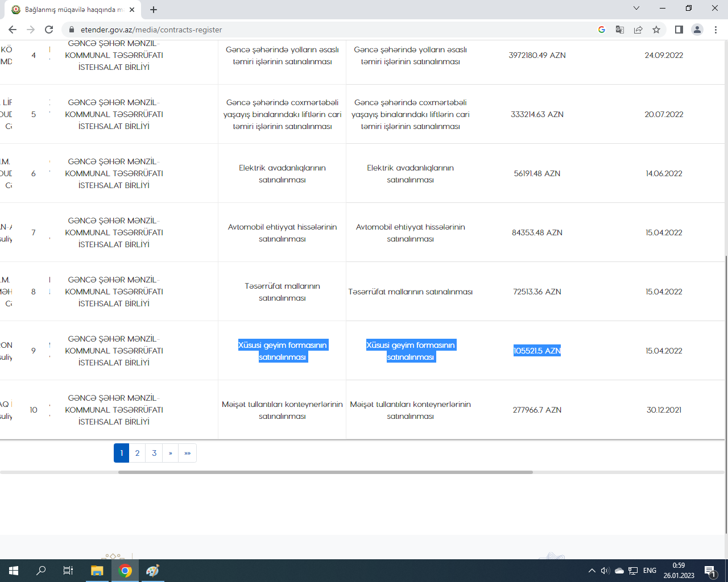
Task: Jump to next page with single arrow
Action: 170,453
